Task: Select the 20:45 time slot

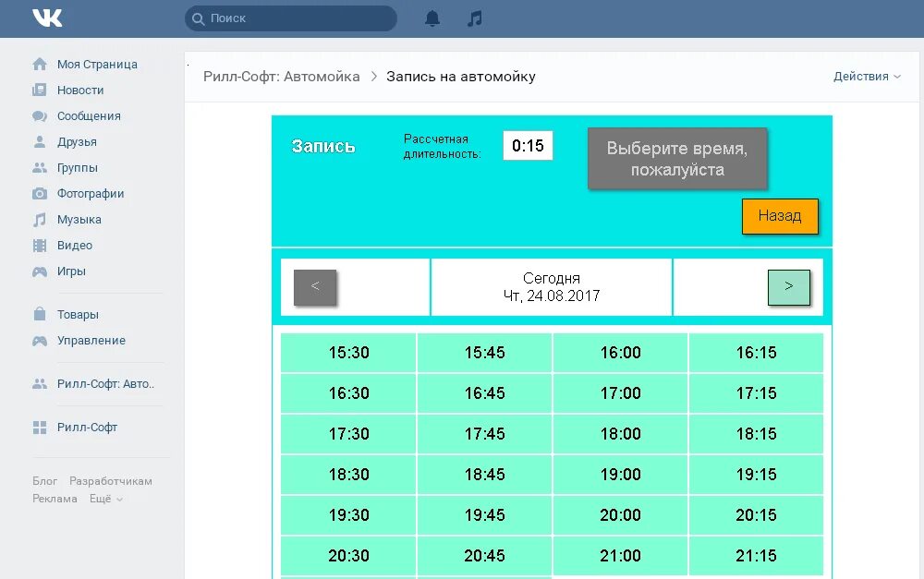Action: coord(484,555)
